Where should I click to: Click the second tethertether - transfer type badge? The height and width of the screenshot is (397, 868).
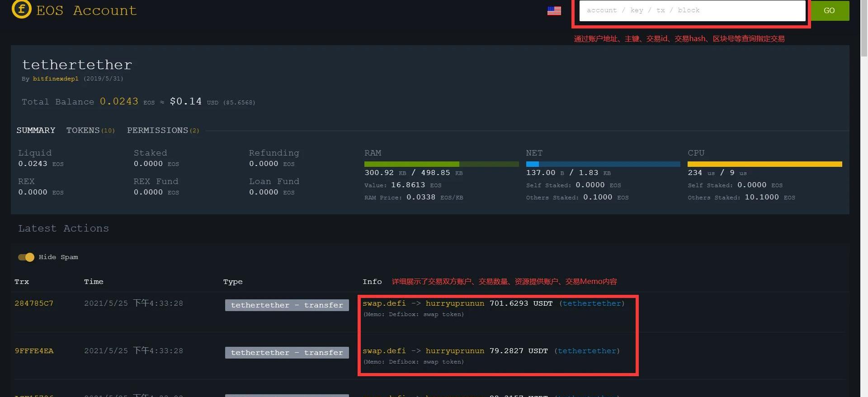(x=287, y=353)
